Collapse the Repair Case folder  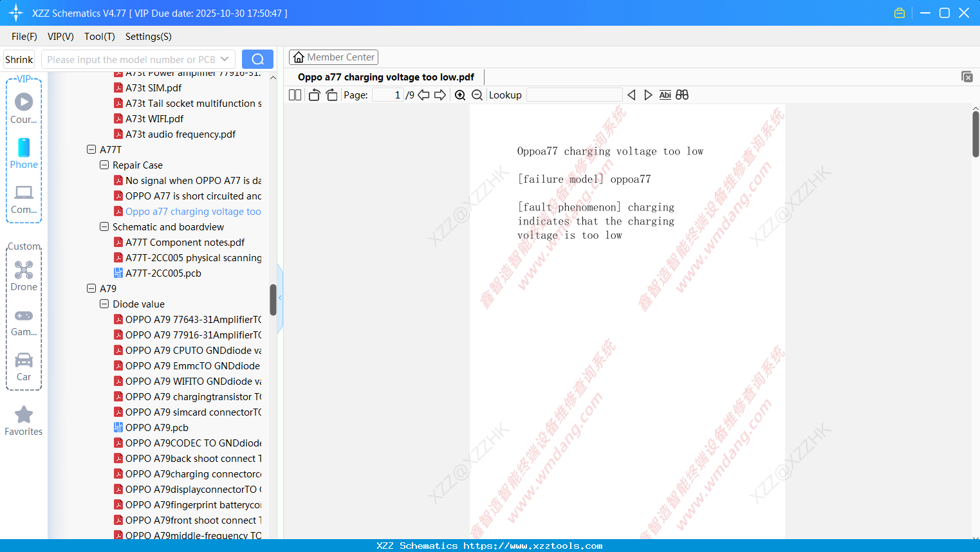click(x=104, y=165)
